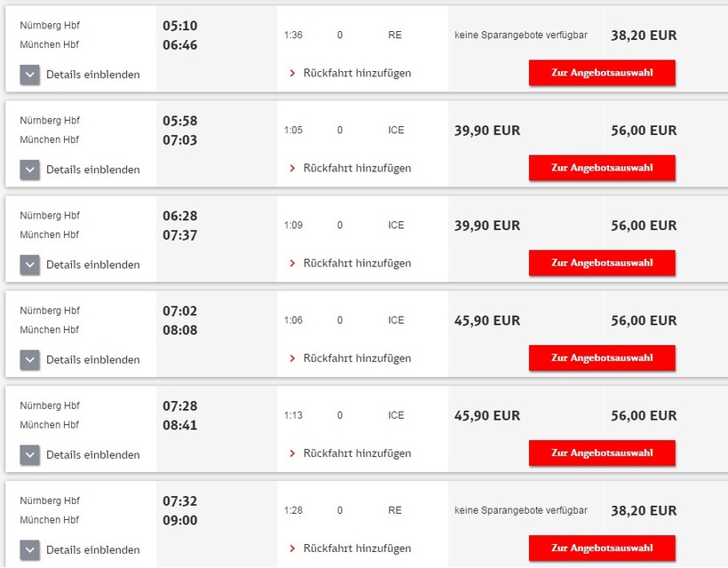Select the 45,90 EUR saver fare at 07:02
Screen dimensions: 728x568
[487, 320]
